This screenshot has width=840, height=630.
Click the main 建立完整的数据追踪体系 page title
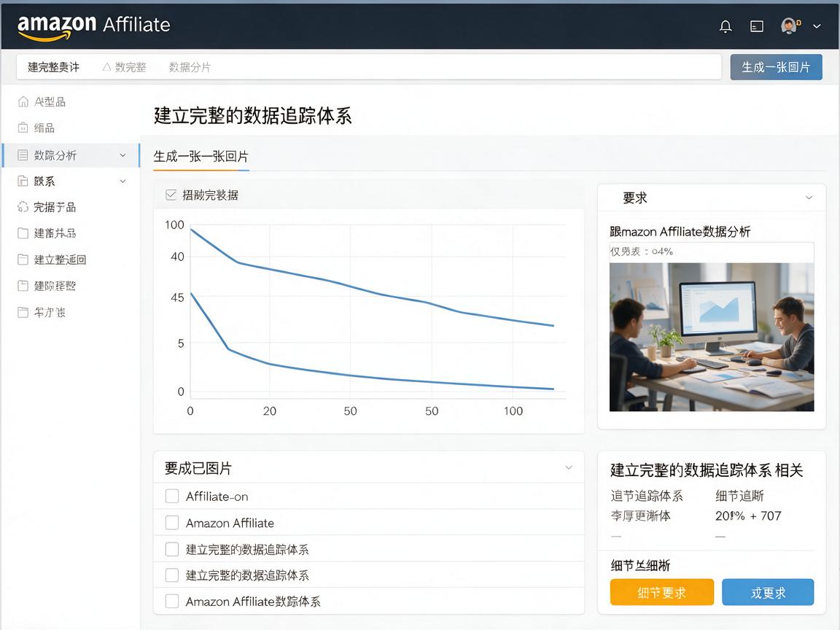[x=252, y=115]
